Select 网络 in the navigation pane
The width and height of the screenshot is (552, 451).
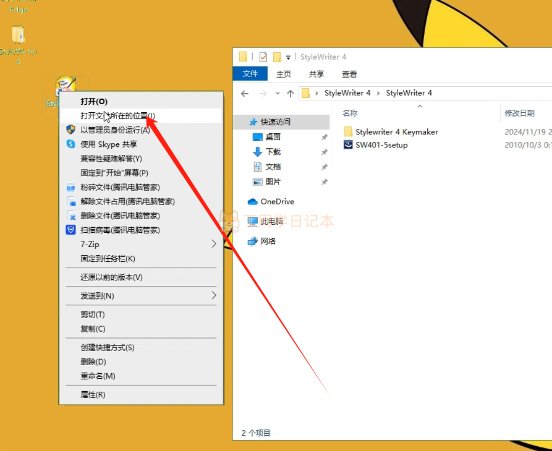(x=268, y=241)
